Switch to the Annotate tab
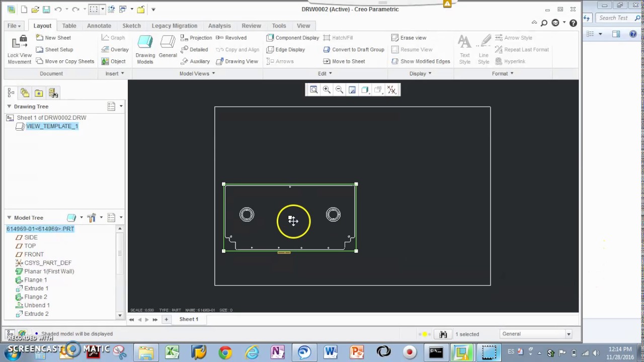644x362 pixels. click(99, 26)
